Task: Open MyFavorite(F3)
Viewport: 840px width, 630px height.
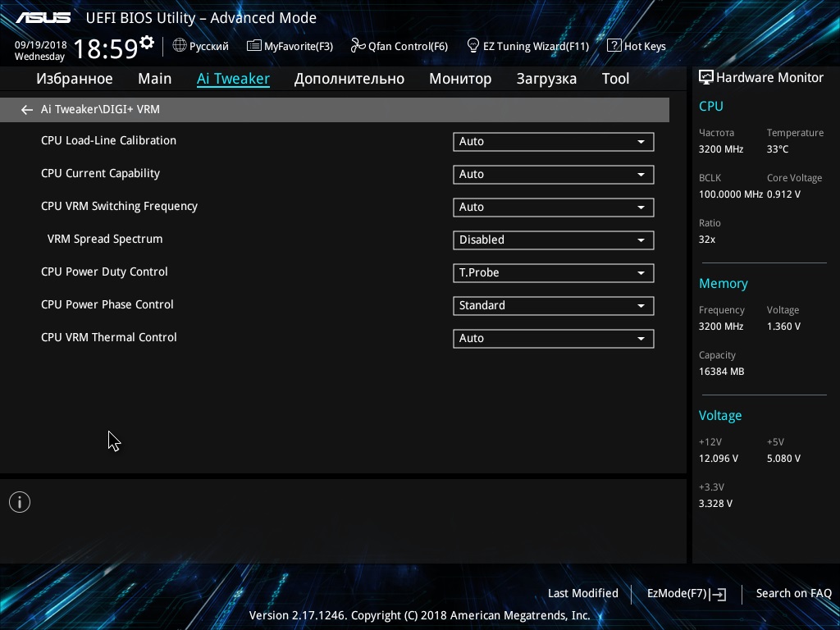Action: click(x=290, y=46)
